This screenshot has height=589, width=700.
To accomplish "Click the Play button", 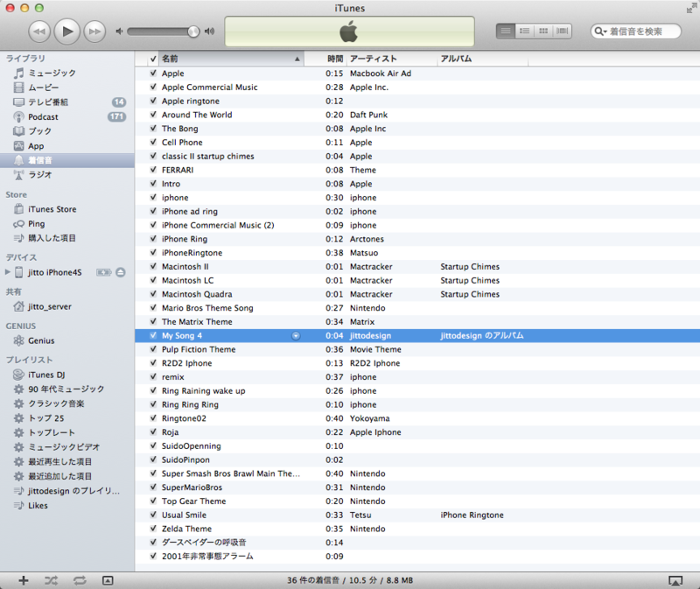I will tap(67, 32).
